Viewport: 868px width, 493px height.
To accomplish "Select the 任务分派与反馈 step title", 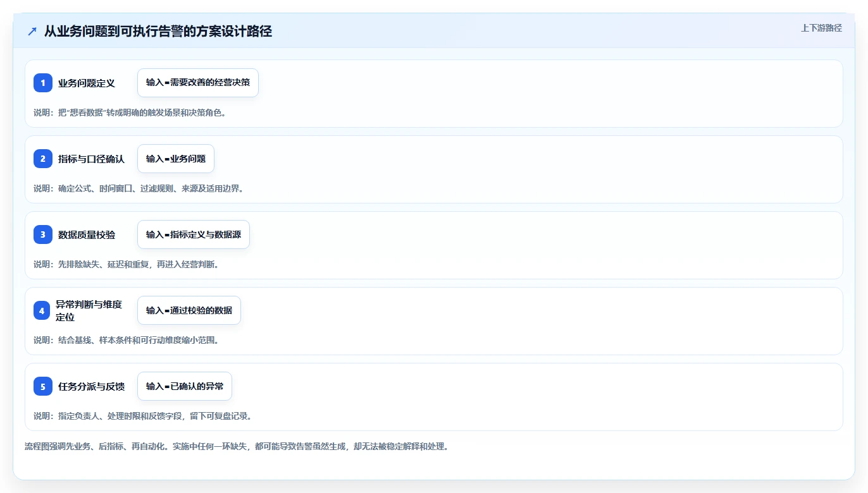I will (x=92, y=386).
